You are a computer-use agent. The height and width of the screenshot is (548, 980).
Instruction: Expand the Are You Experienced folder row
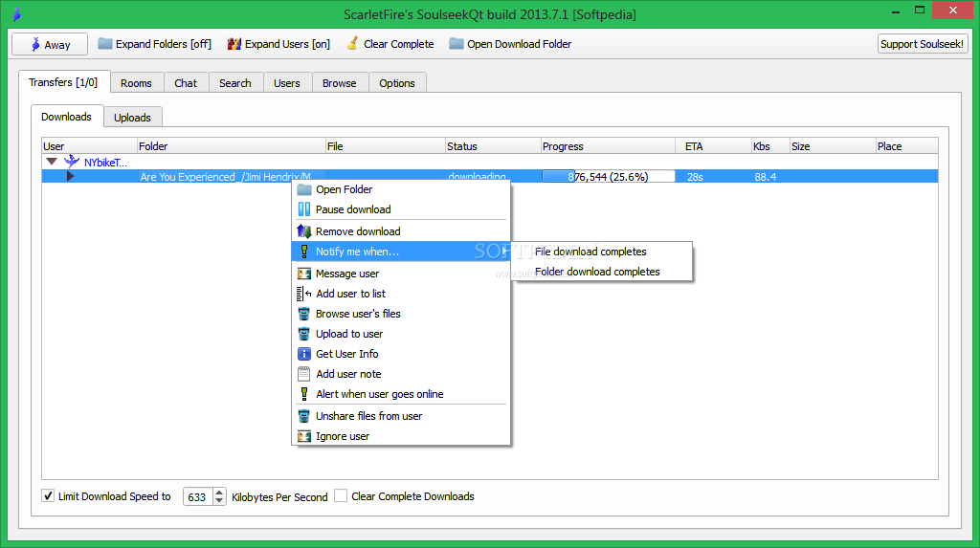tap(70, 176)
